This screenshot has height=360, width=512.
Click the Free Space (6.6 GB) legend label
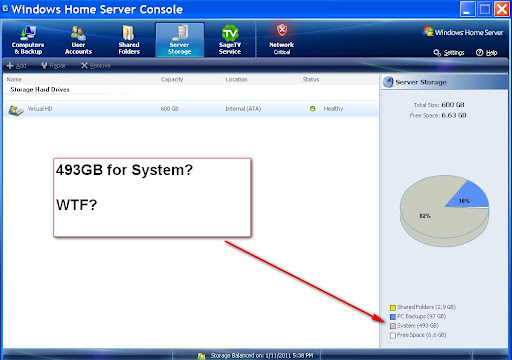coord(421,335)
